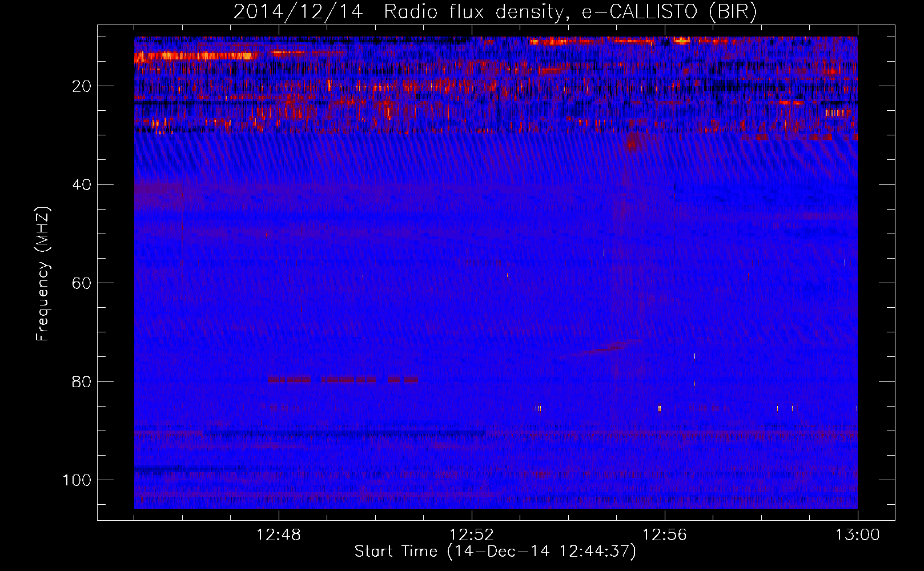Click the bright orange emission band near 14 MHz
This screenshot has width=924, height=571.
[x=196, y=56]
